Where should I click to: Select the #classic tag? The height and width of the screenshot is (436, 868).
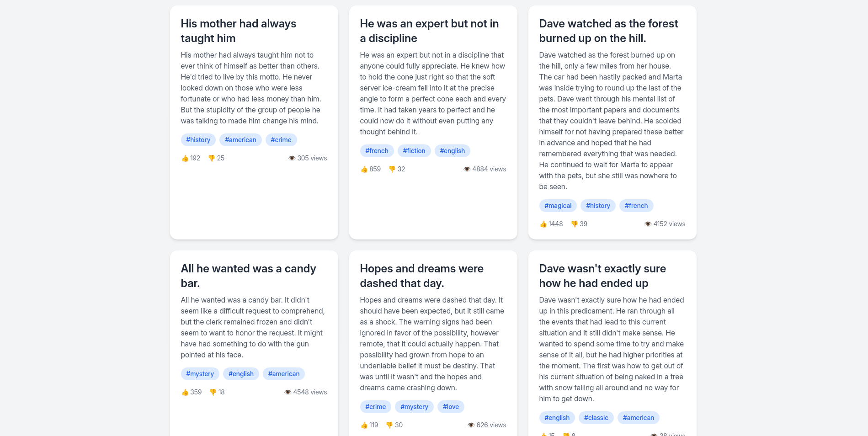pos(596,418)
